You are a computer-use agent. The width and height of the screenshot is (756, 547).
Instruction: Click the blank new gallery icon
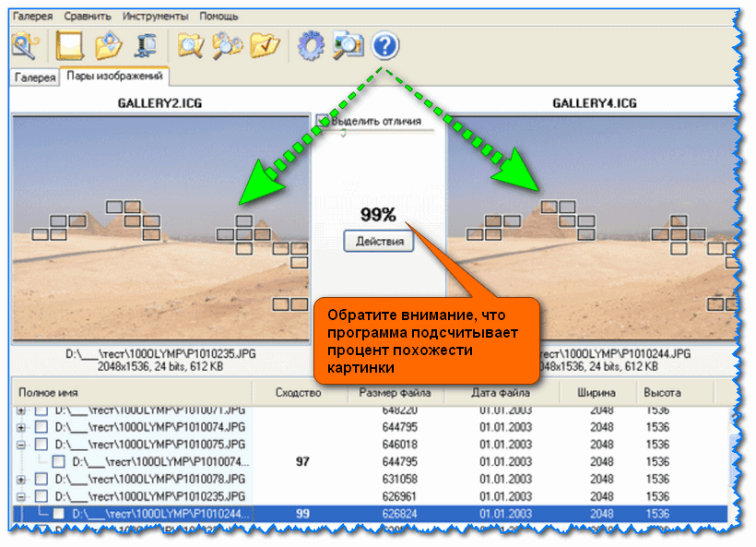point(69,45)
